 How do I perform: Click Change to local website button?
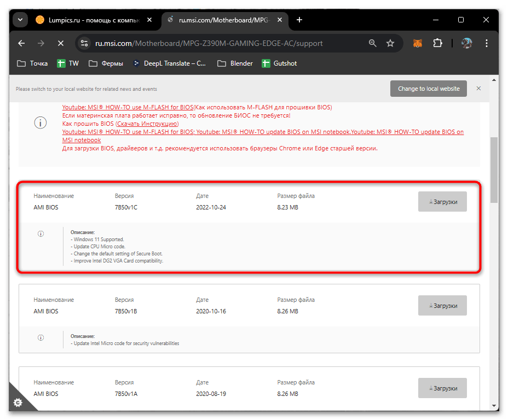pyautogui.click(x=428, y=89)
